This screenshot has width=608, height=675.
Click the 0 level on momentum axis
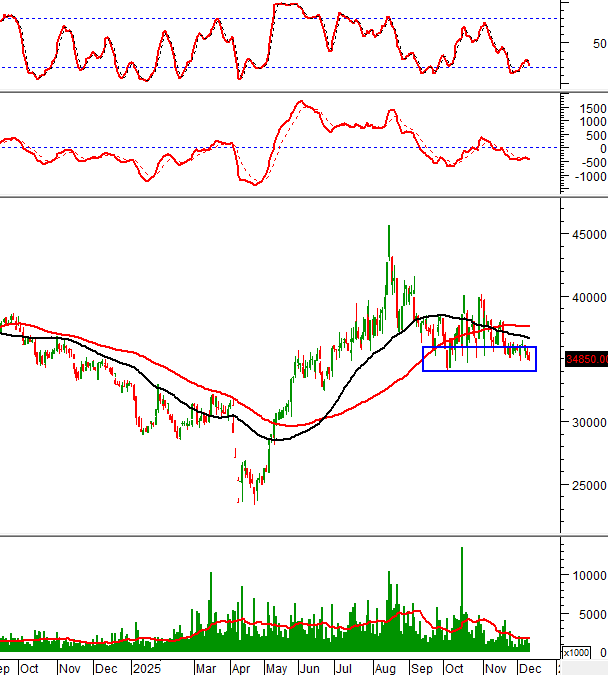[602, 148]
